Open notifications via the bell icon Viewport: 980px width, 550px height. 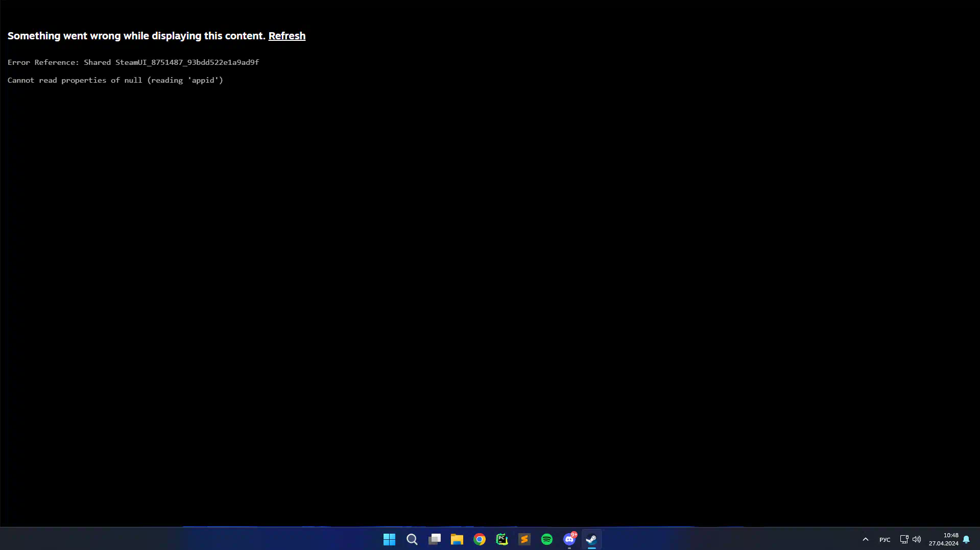(x=966, y=539)
